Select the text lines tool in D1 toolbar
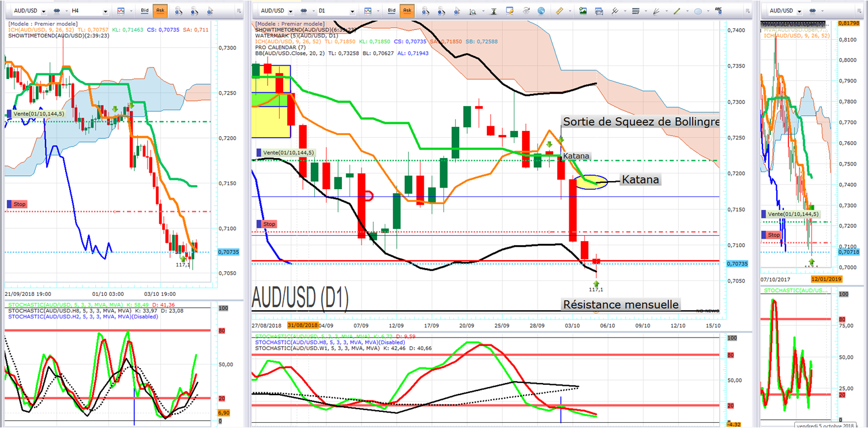Image resolution: width=868 pixels, height=428 pixels. pos(636,11)
